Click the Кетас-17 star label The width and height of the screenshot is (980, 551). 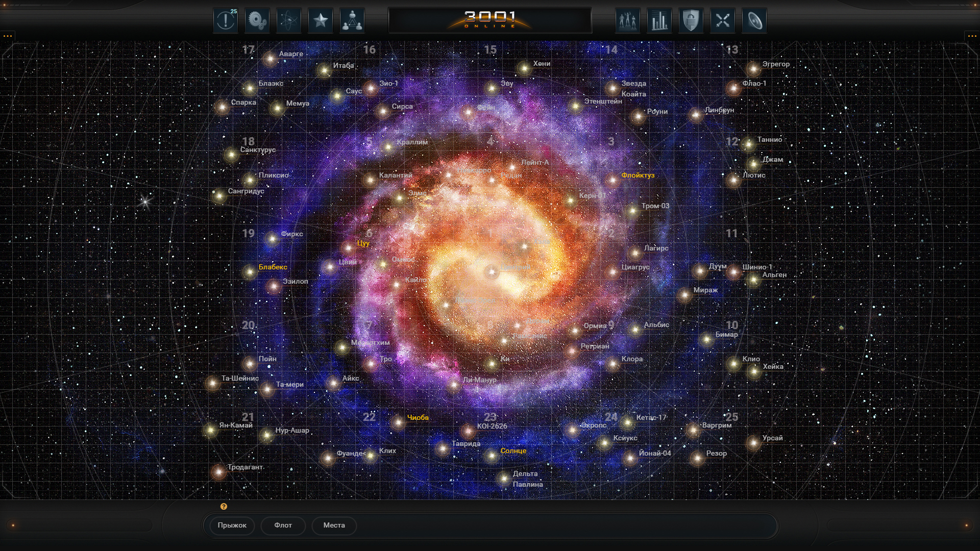651,418
